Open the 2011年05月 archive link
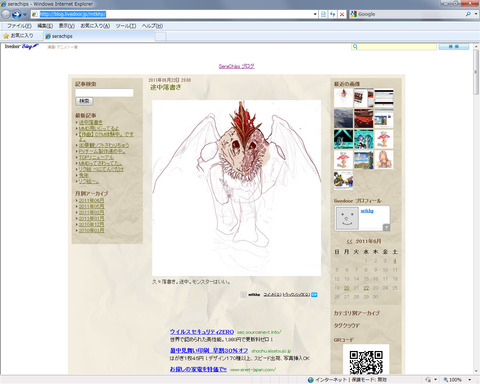 91,206
